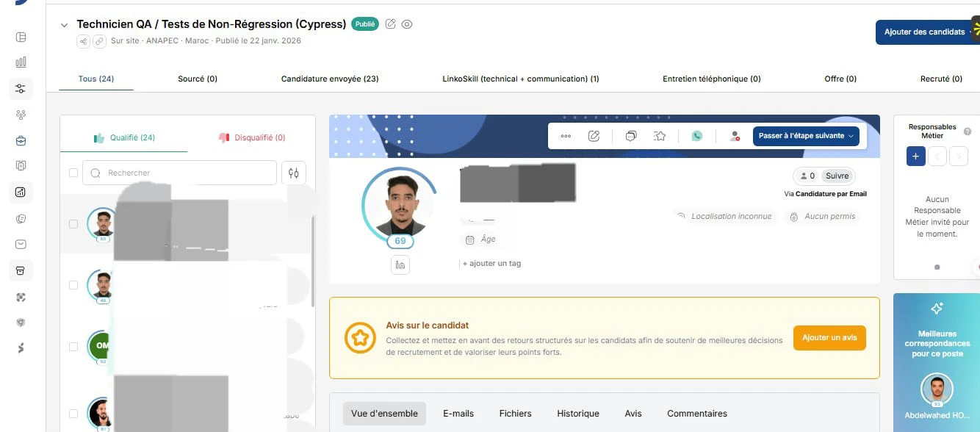The height and width of the screenshot is (432, 980).
Task: Switch to the E-mails tab
Action: click(458, 413)
